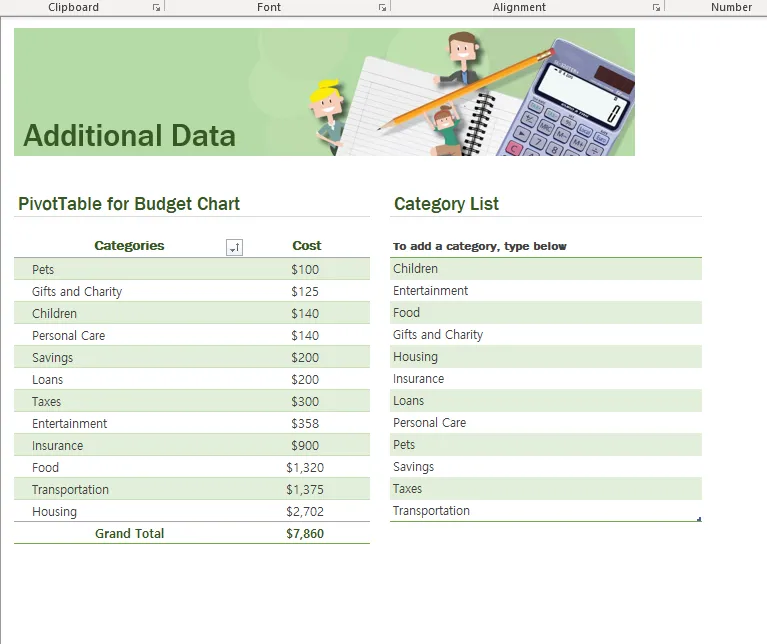Viewport: 767px width, 644px height.
Task: Select the Savings row's $200 cell
Action: [x=305, y=357]
